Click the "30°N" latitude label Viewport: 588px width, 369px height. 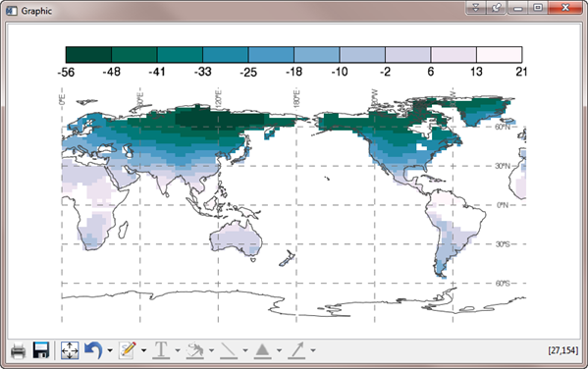pos(503,166)
